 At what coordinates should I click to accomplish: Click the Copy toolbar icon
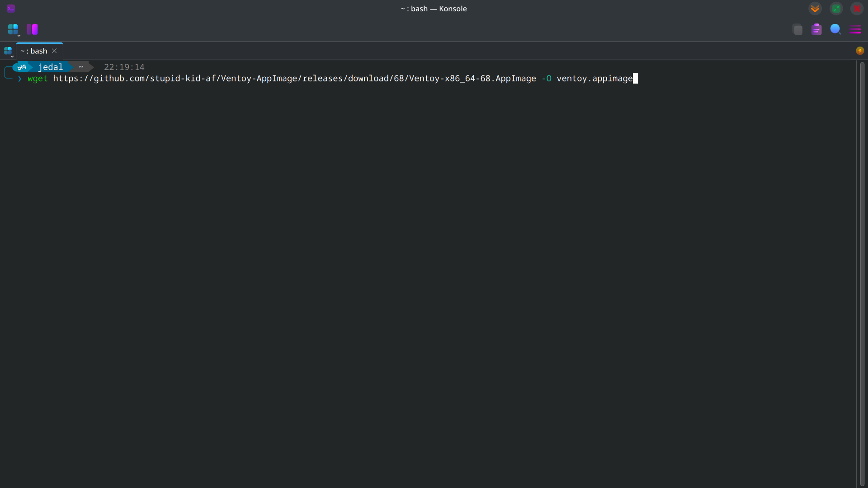[798, 29]
